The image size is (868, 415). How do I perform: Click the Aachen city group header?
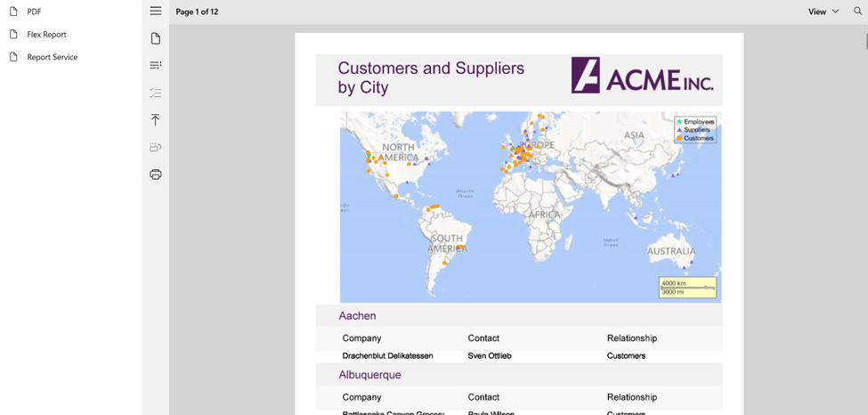click(357, 316)
